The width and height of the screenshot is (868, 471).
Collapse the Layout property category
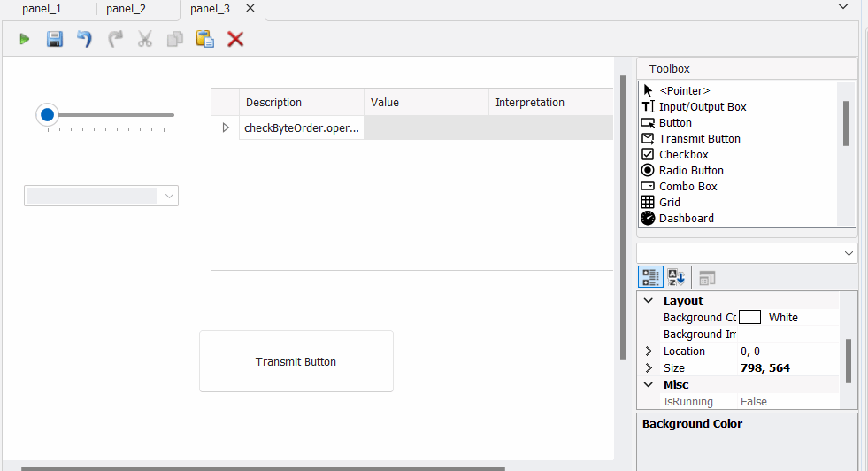(649, 301)
